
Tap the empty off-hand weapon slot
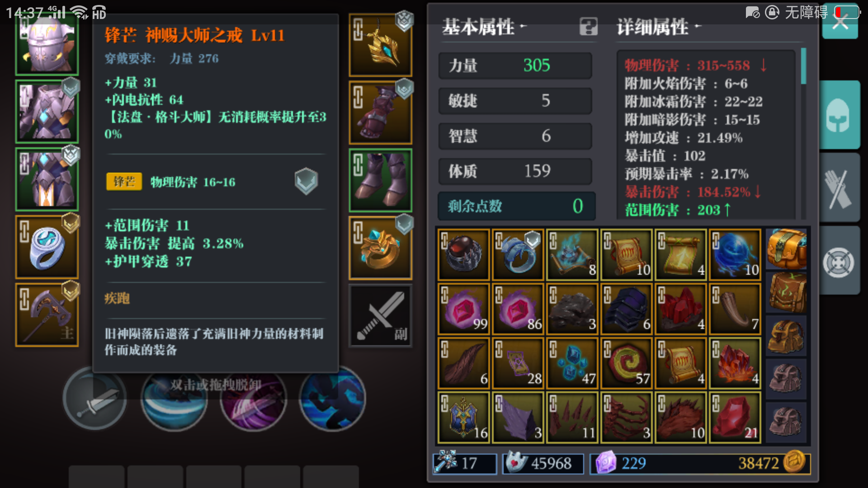381,316
